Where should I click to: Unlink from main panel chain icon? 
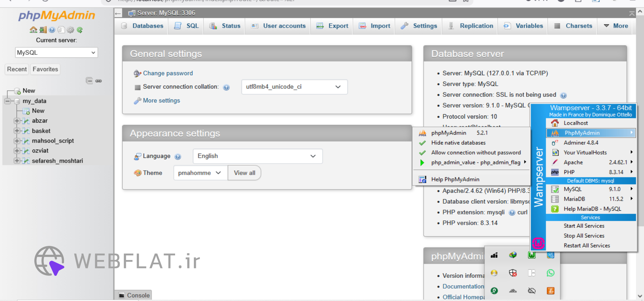pos(99,81)
